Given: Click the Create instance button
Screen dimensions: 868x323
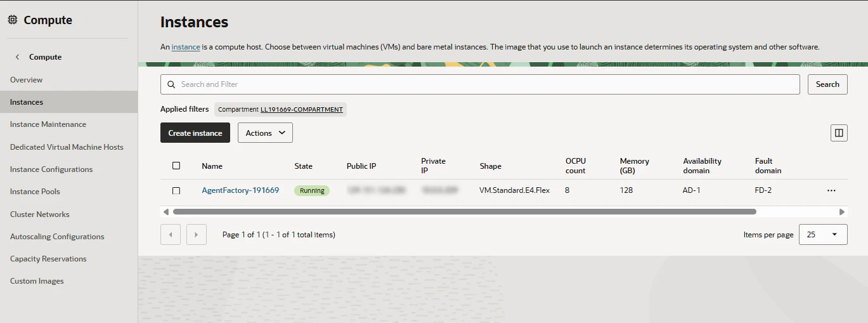Looking at the screenshot, I should [x=195, y=133].
